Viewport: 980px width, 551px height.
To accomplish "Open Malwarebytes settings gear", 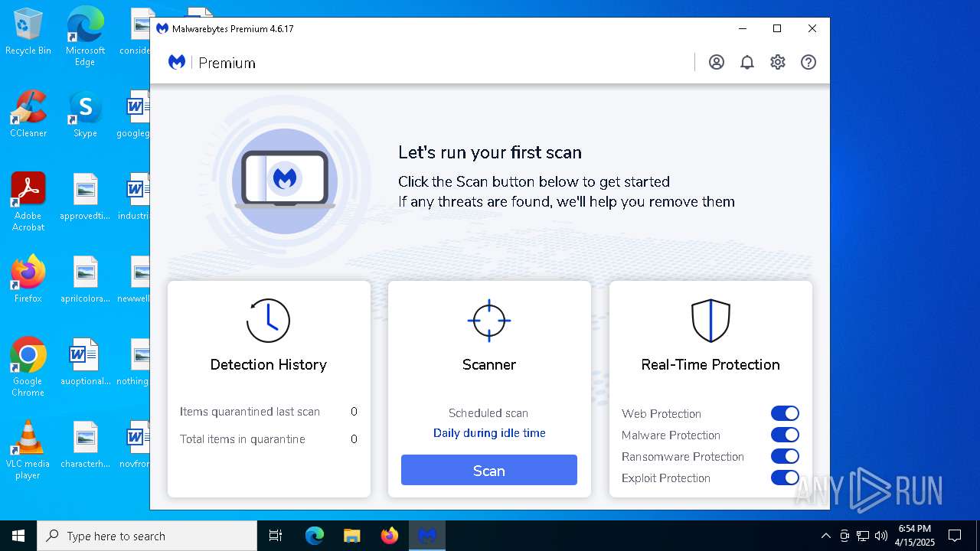I will pos(778,63).
